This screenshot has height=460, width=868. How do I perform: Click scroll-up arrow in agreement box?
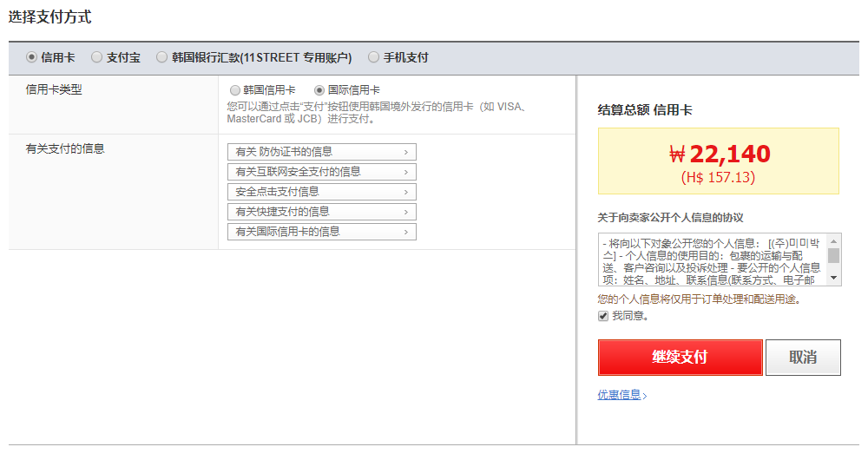point(834,240)
